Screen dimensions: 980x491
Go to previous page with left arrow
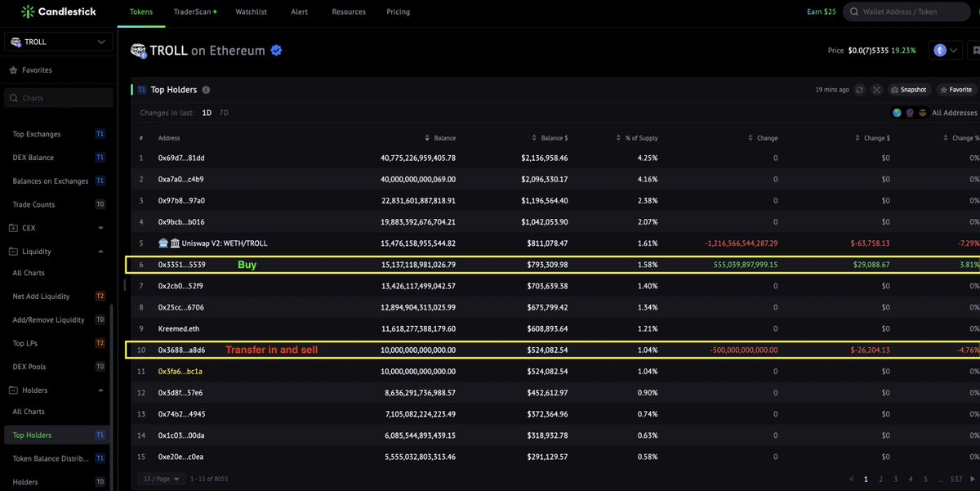[850, 480]
